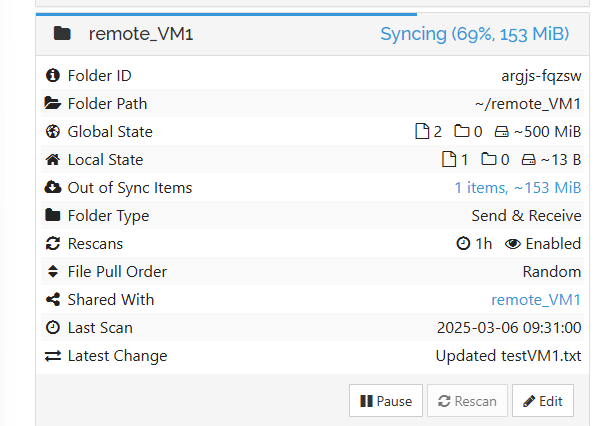Click the home icon for Local State
Screen dimensions: 611x426
53,159
